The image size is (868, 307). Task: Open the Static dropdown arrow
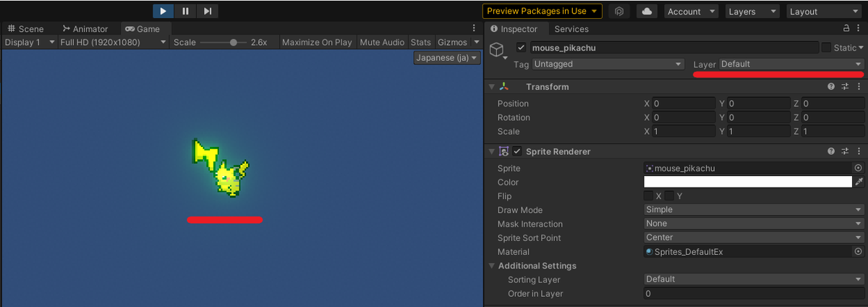click(860, 48)
